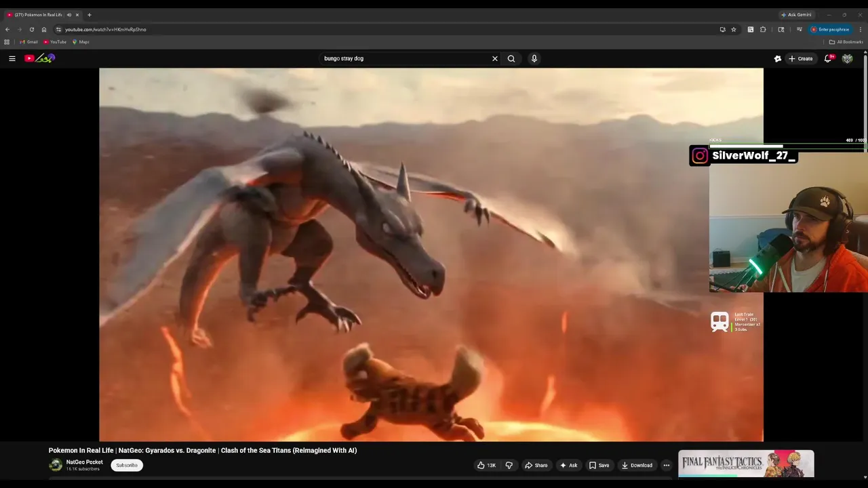
Task: Open the browser home page
Action: tap(44, 29)
